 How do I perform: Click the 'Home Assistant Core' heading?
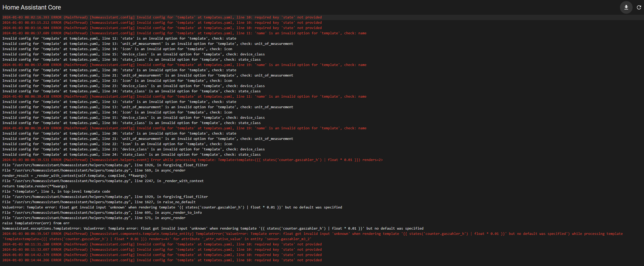click(32, 7)
